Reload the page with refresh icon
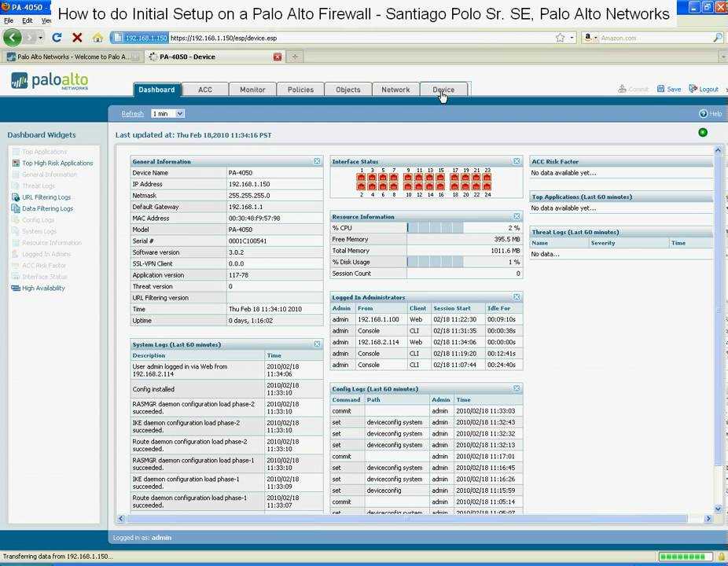Viewport: 728px width, 566px height. 57,38
